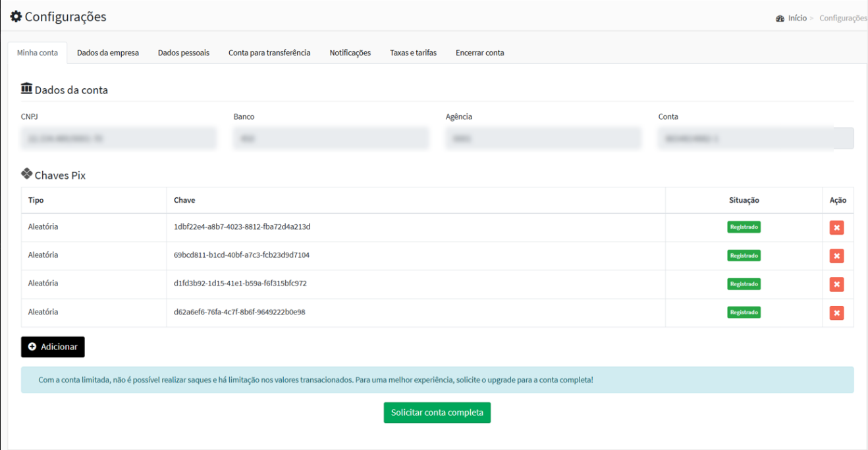868x450 pixels.
Task: Follow the Início breadcrumb link
Action: (x=797, y=18)
